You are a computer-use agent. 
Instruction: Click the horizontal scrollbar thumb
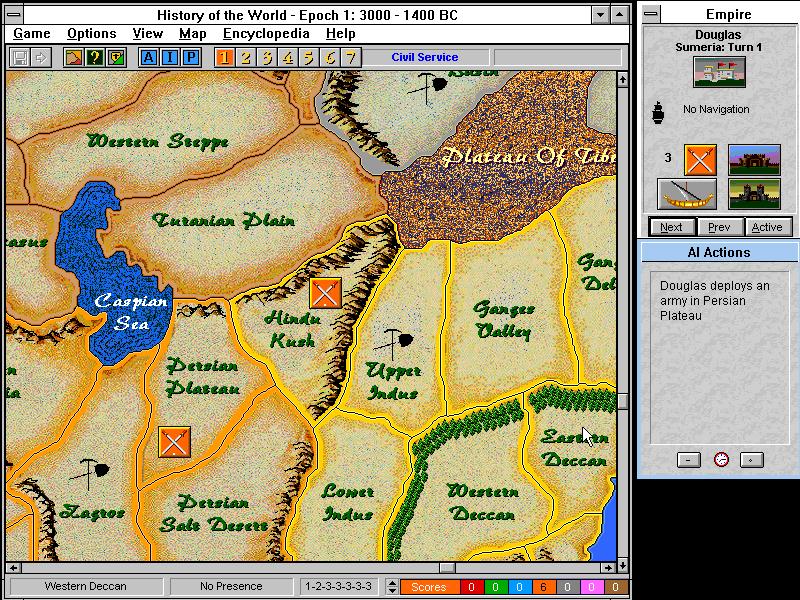point(447,567)
